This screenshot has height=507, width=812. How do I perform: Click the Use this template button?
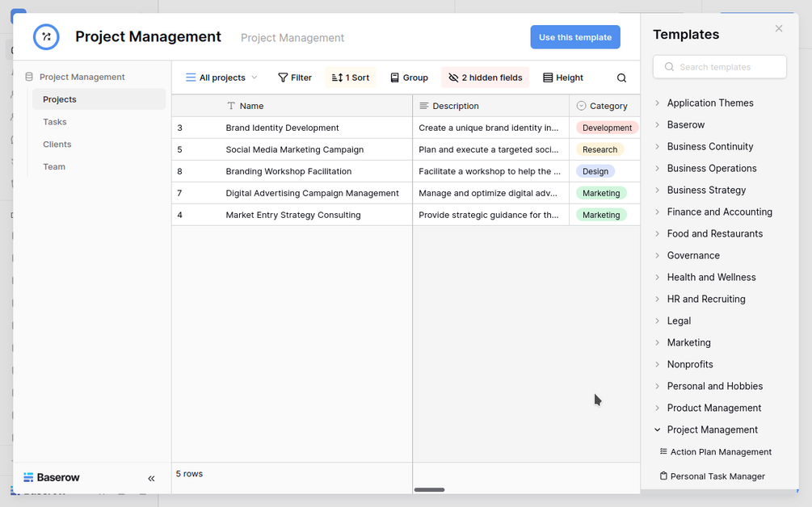pos(574,36)
